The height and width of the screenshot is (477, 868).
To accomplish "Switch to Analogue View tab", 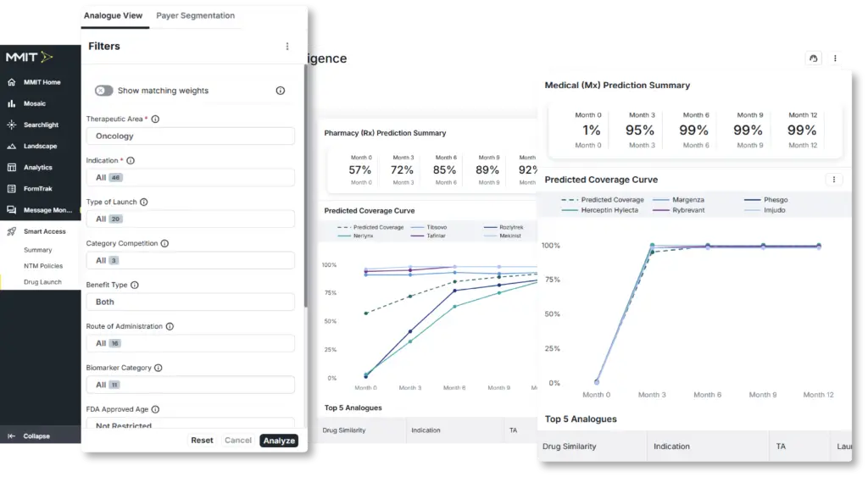I will click(114, 15).
